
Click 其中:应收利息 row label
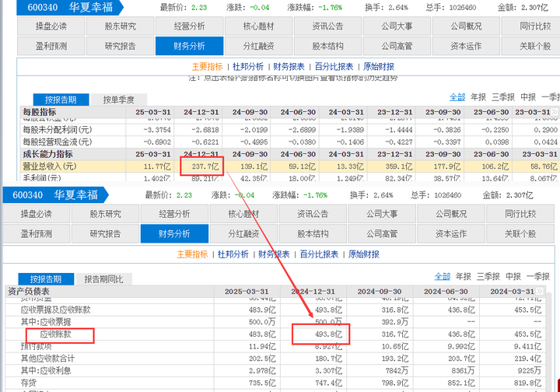pyautogui.click(x=46, y=370)
